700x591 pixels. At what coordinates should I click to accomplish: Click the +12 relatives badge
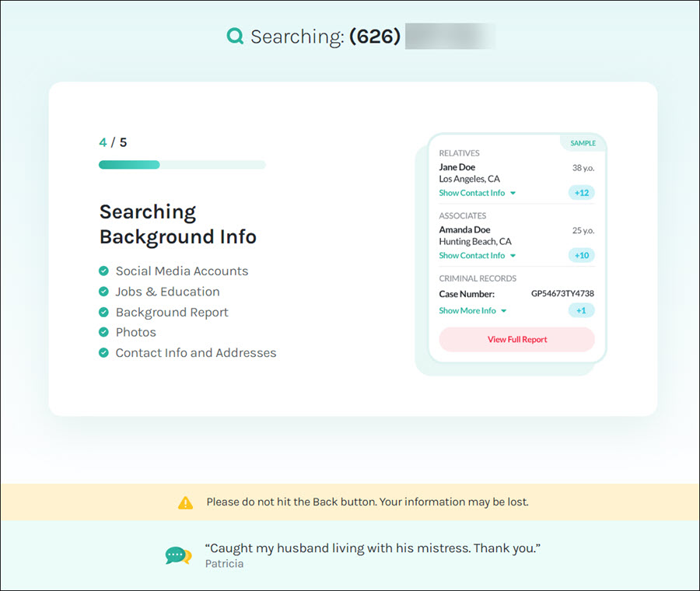coord(581,193)
